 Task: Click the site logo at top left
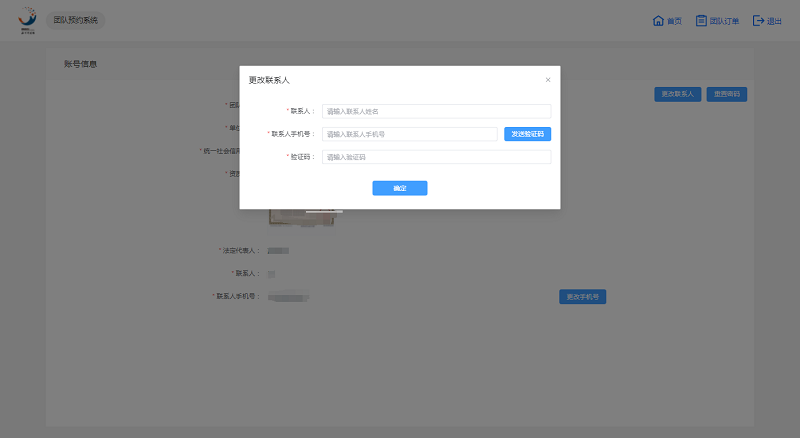click(x=27, y=20)
